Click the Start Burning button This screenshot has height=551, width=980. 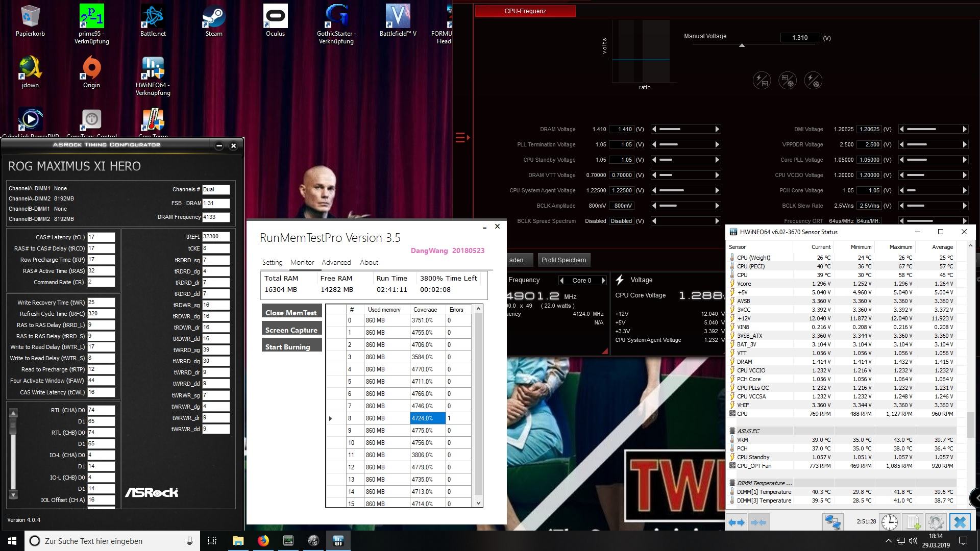point(291,346)
